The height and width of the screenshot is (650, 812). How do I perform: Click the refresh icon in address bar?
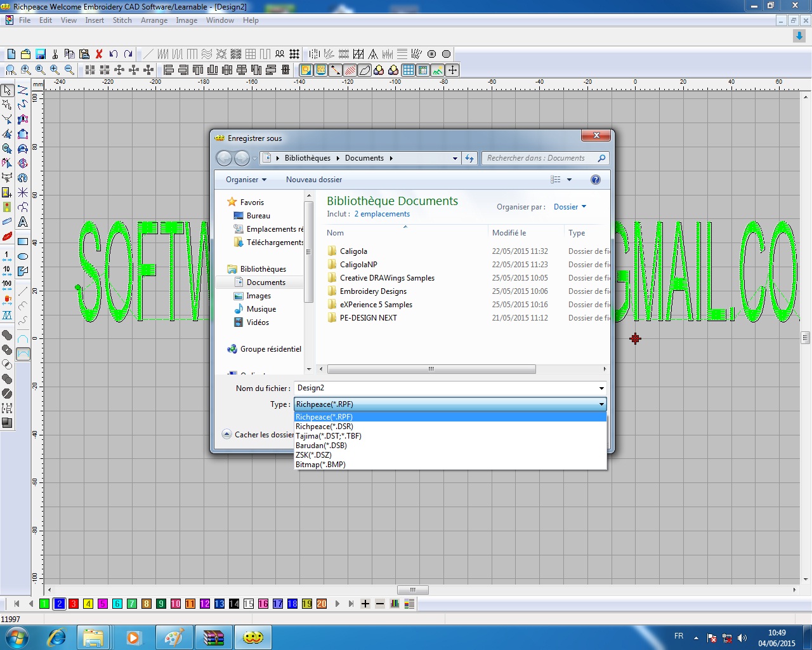pos(469,158)
